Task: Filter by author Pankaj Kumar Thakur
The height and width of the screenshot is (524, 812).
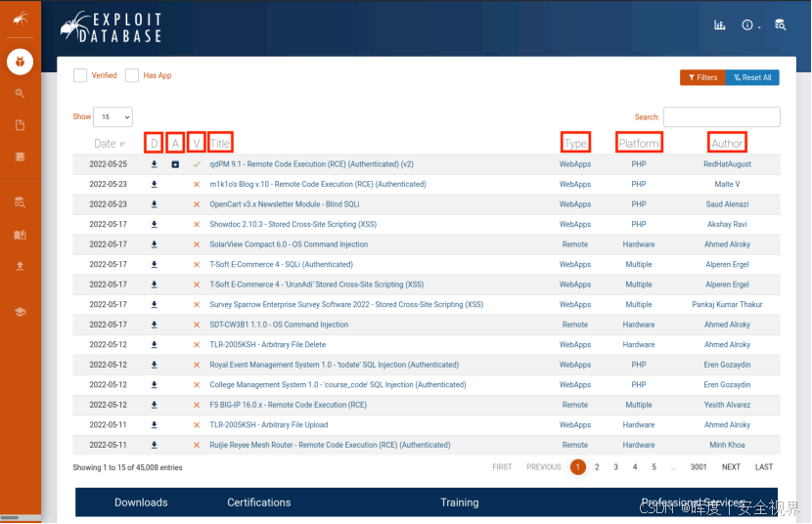Action: [x=727, y=305]
